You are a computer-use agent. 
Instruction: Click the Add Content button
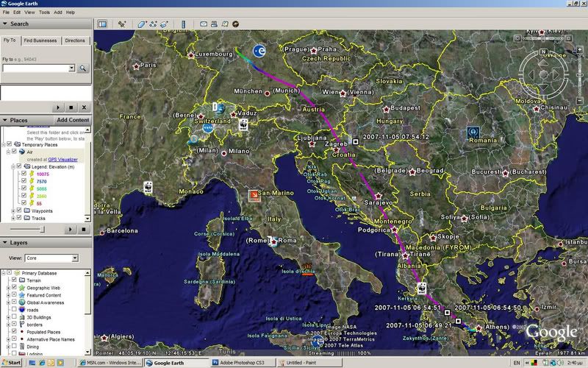[x=73, y=120]
